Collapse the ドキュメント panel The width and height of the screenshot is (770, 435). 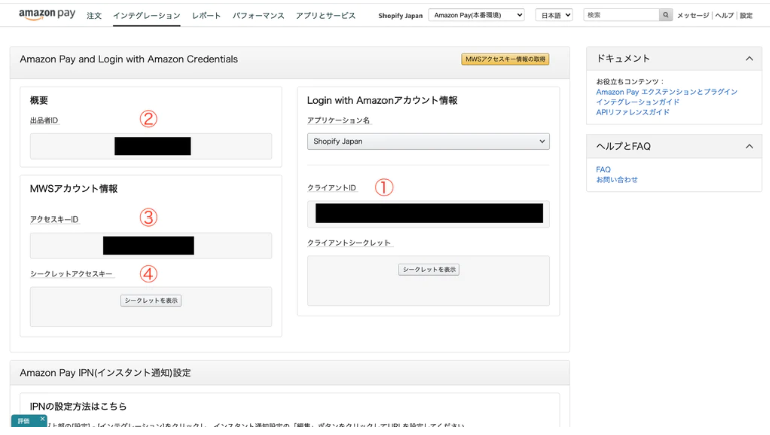tap(749, 58)
